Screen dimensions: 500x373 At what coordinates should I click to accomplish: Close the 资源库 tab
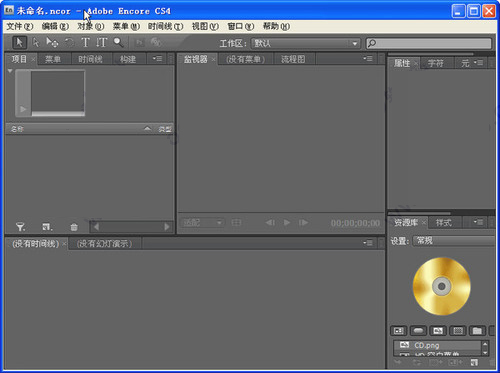point(423,222)
